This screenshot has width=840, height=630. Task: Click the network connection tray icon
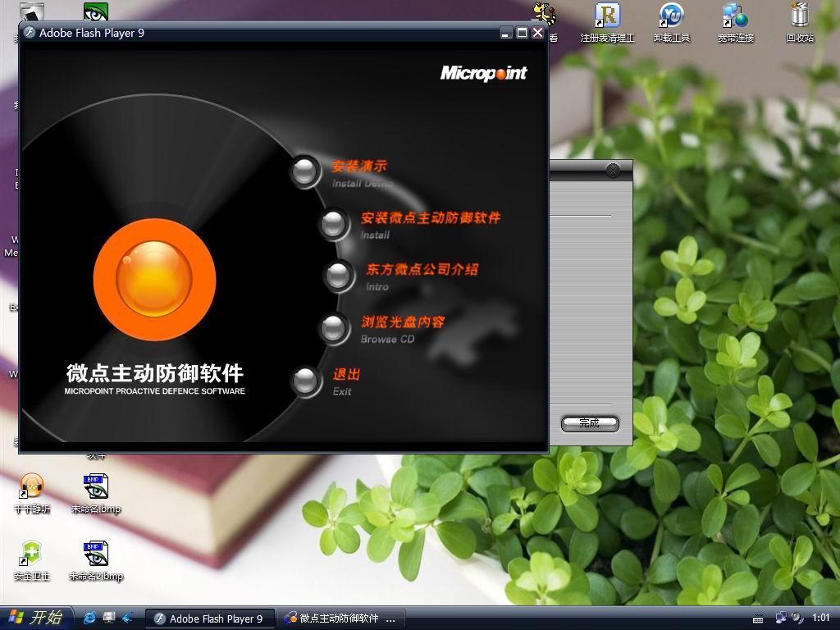coord(781,619)
